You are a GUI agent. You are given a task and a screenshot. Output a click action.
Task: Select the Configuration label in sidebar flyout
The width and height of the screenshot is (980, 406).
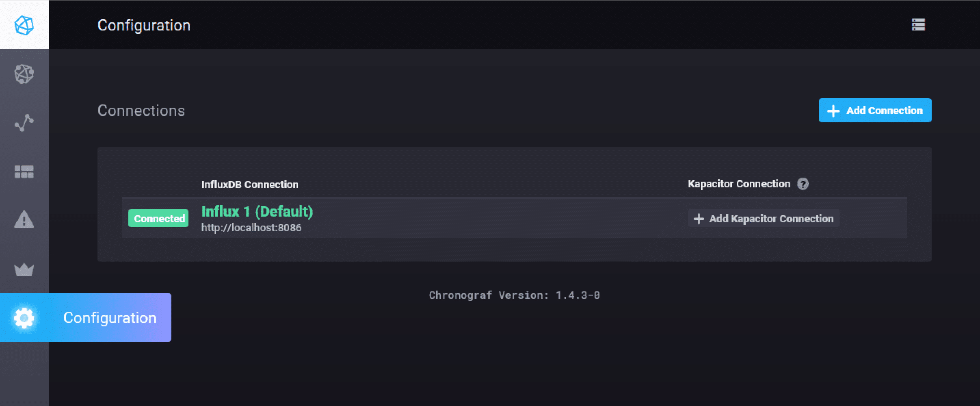click(x=110, y=318)
